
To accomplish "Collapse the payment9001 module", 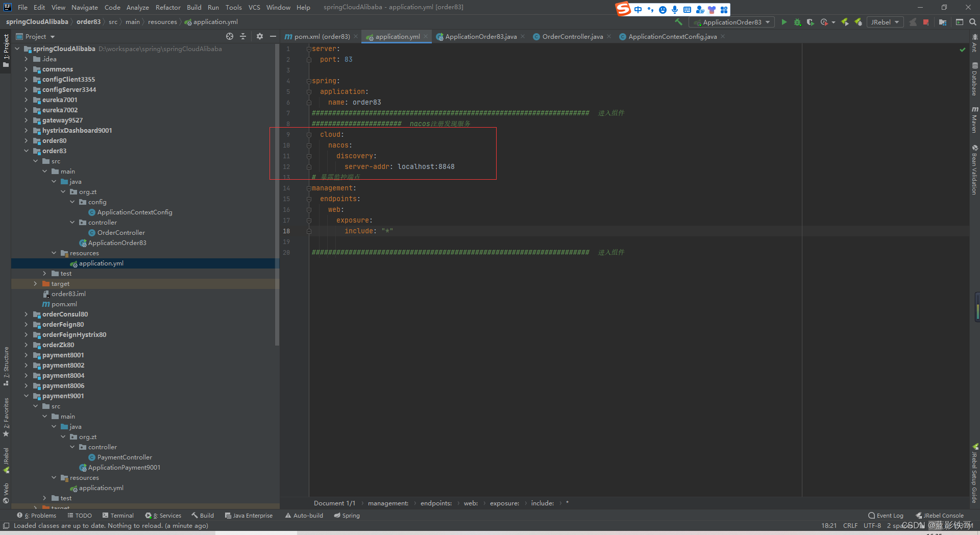I will click(x=26, y=396).
